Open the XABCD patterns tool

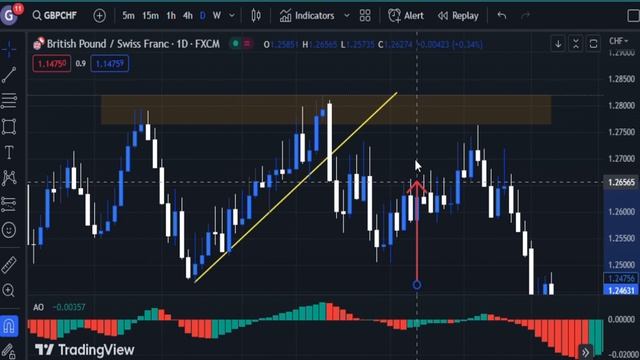9,178
